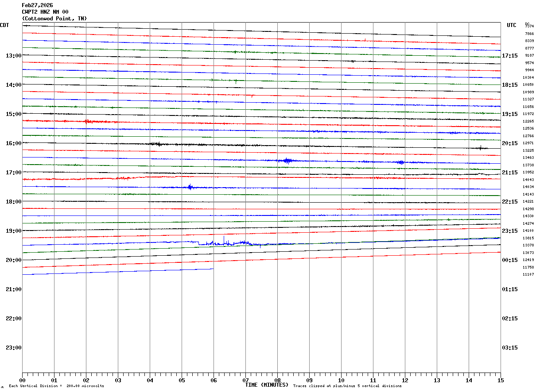
Task: Click the DC offset value "12419"
Action: [528, 260]
